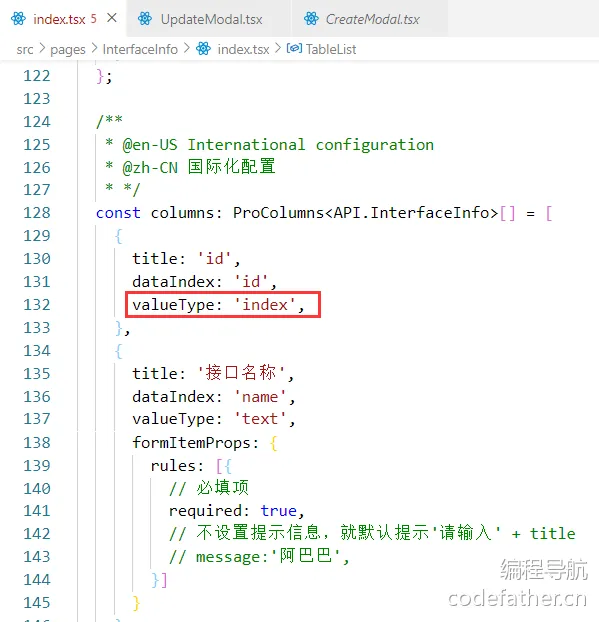Click the word columns on line 128

pos(182,213)
